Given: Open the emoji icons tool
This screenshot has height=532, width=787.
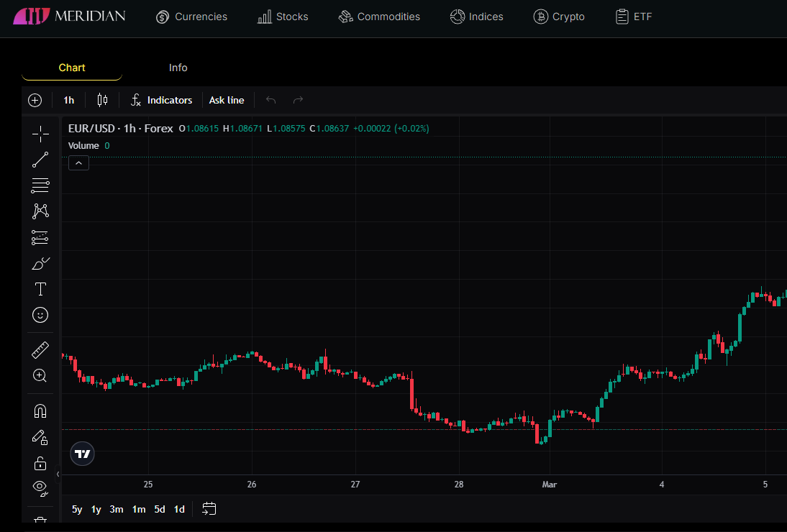Looking at the screenshot, I should pos(40,315).
